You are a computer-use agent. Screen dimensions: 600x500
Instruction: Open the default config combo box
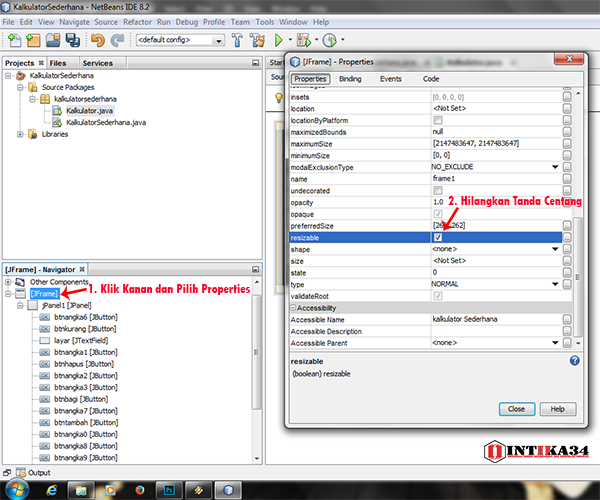[180, 40]
